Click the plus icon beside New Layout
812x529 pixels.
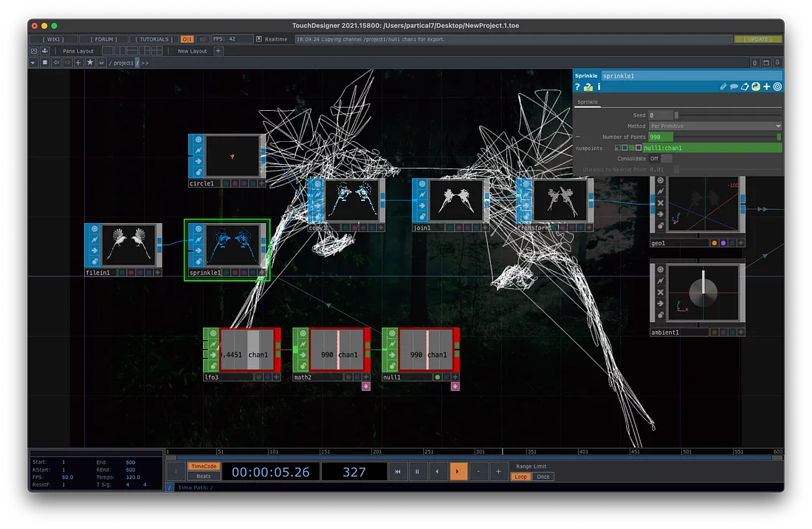[218, 51]
